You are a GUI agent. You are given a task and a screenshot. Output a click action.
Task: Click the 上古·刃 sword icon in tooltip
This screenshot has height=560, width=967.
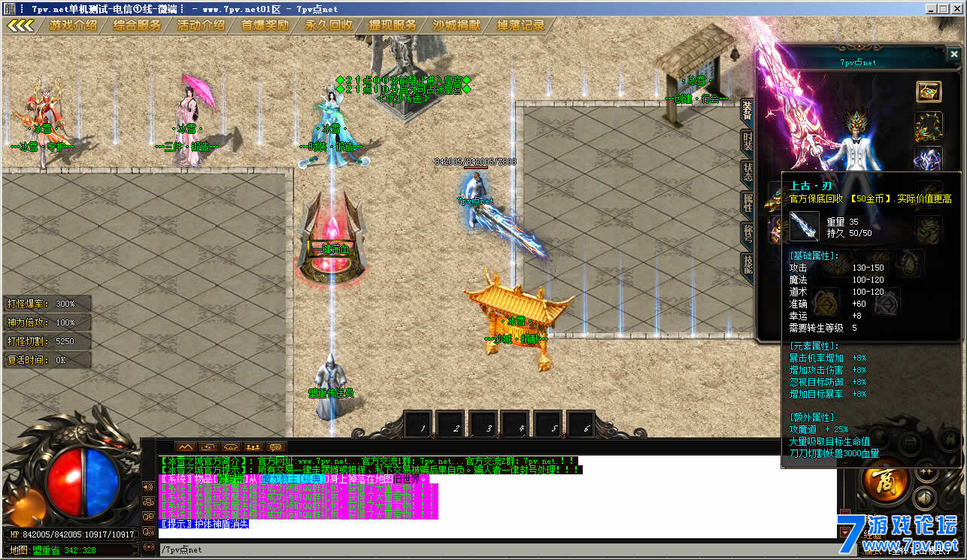805,226
